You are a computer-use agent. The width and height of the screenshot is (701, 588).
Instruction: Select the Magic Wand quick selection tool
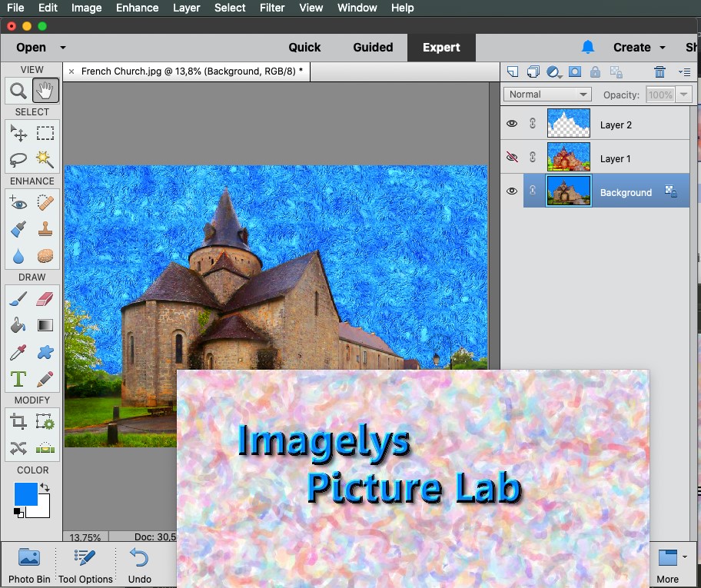tap(45, 159)
